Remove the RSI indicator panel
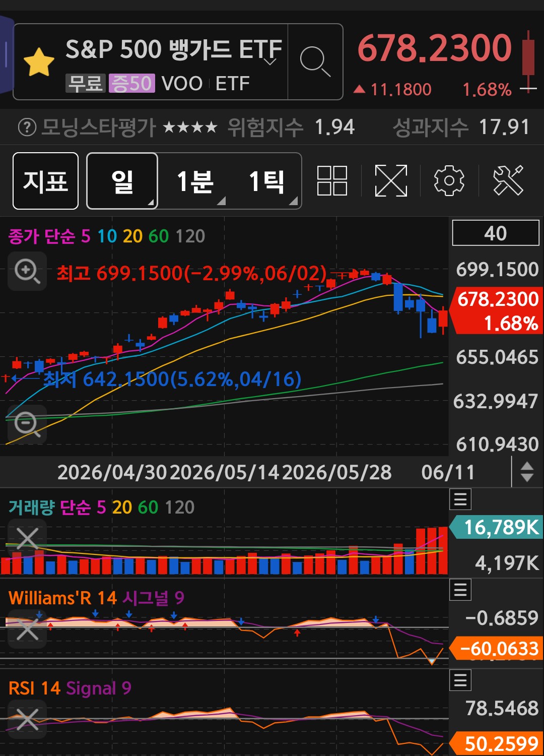Viewport: 544px width, 756px height. click(x=27, y=719)
